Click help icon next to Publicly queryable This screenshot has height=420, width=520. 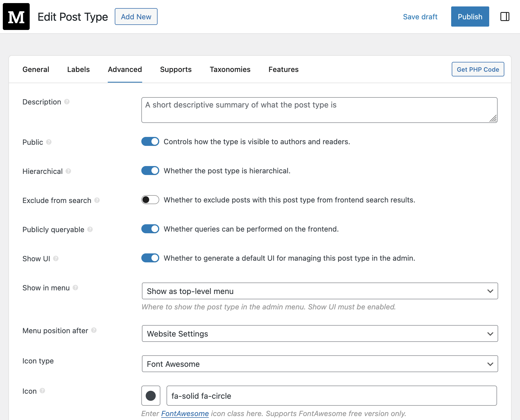[90, 229]
